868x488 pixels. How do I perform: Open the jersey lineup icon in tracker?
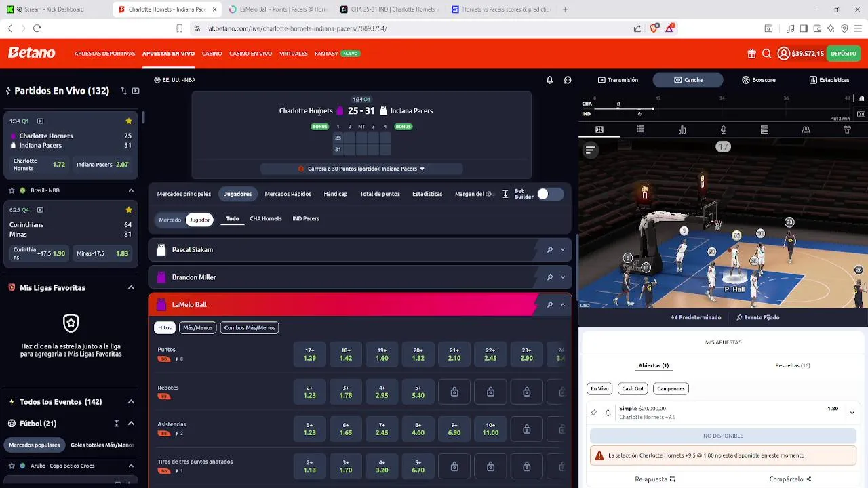pyautogui.click(x=847, y=129)
